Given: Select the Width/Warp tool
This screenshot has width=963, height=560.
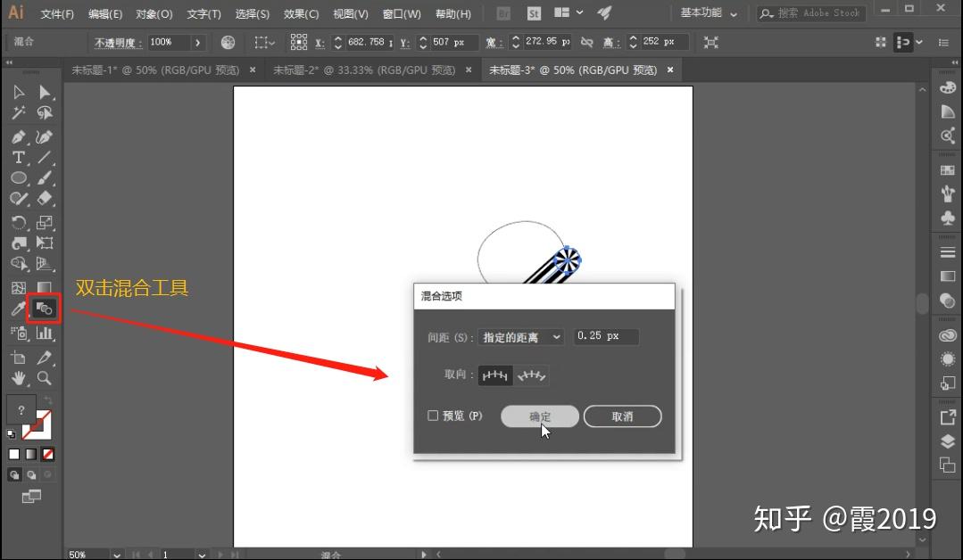Looking at the screenshot, I should click(x=19, y=243).
